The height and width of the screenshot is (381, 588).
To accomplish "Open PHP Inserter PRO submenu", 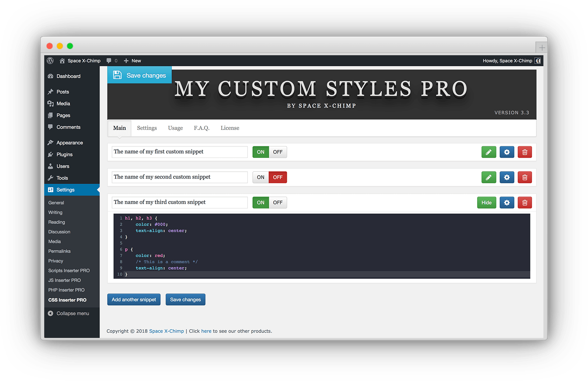I will [x=66, y=290].
